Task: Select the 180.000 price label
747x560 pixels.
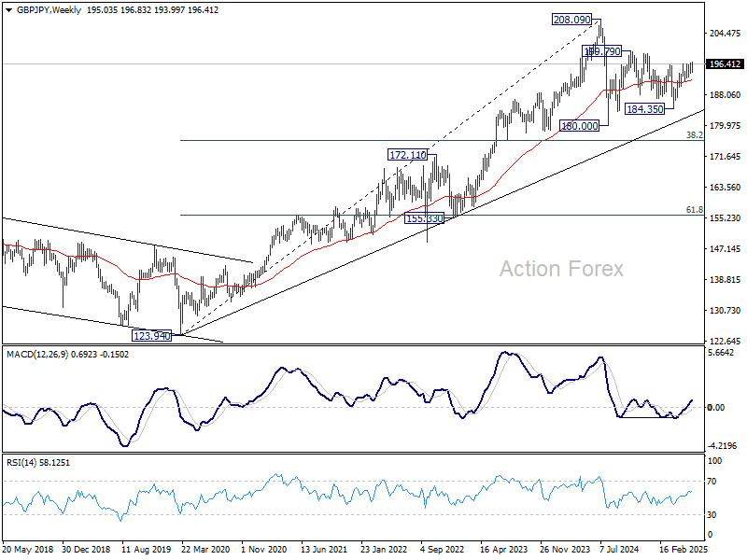Action: coord(579,126)
